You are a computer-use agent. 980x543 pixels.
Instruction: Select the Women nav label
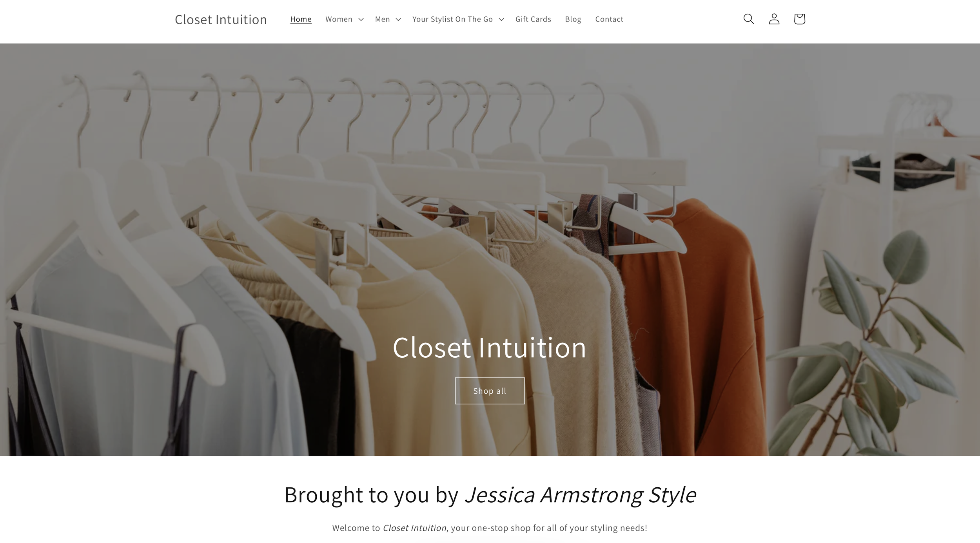[x=339, y=19]
